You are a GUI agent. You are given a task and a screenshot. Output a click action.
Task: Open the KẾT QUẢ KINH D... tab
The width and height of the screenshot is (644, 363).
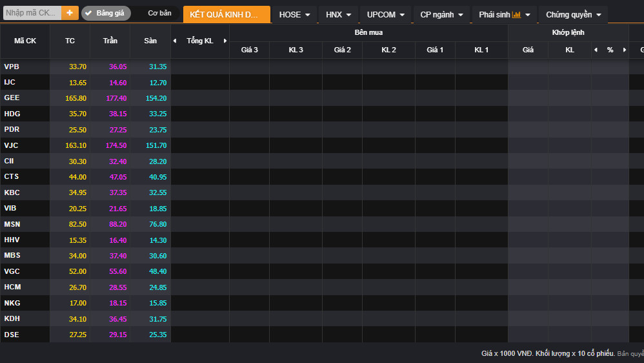(x=226, y=14)
